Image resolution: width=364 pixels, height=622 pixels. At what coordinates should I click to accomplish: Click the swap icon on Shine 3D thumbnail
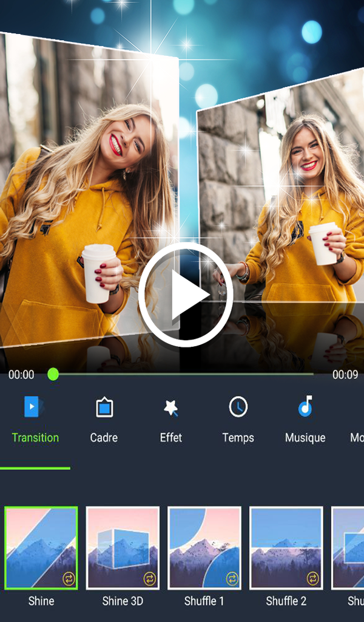point(150,579)
